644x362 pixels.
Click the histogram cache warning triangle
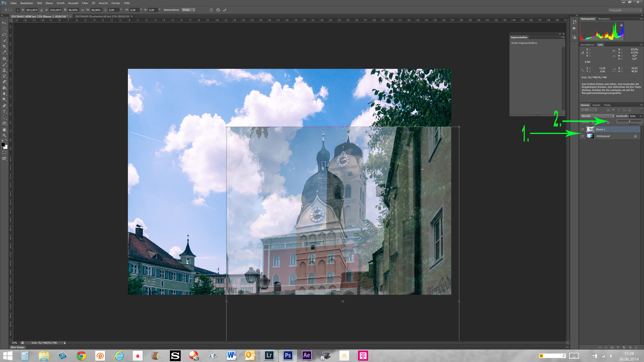[x=621, y=25]
